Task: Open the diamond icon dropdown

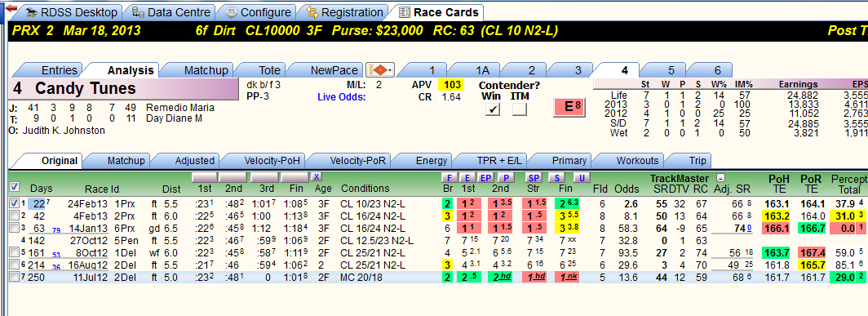Action: [x=380, y=70]
